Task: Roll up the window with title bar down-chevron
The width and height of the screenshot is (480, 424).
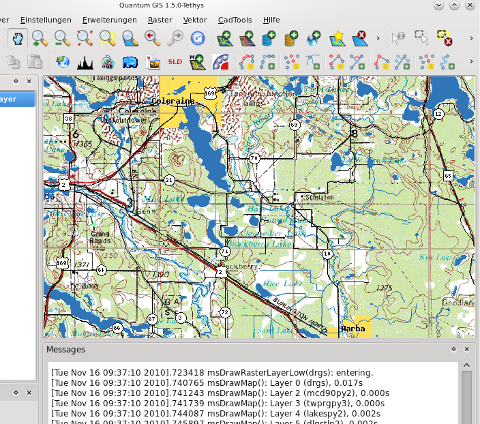Action: tap(439, 5)
